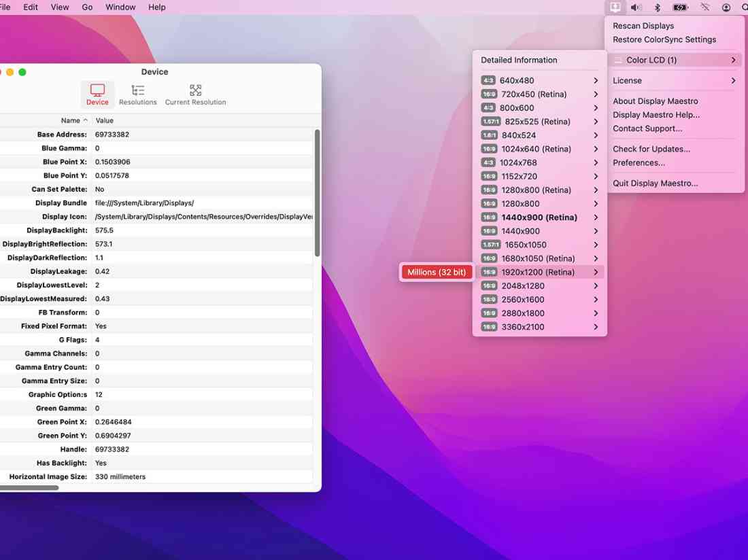Click the 16:9 badge beside 1920x1200 (Retina)
Viewport: 748px width, 560px height.
pyautogui.click(x=489, y=272)
